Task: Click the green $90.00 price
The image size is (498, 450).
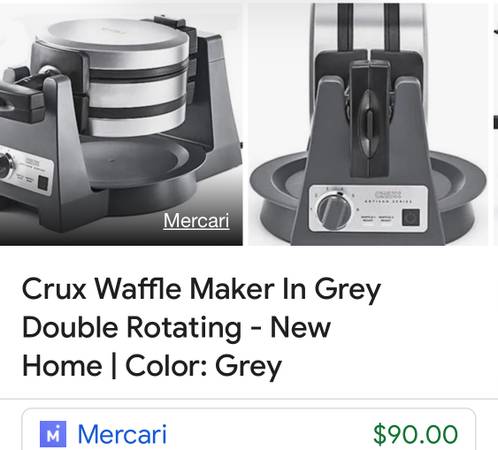Action: 416,434
